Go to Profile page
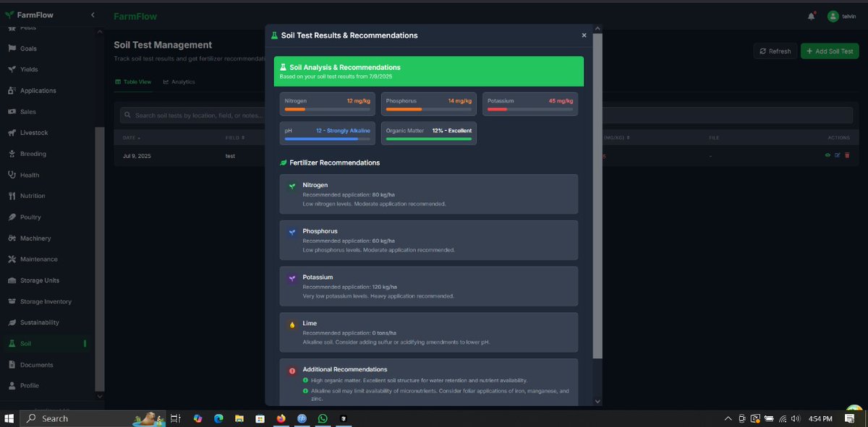Screen dimensions: 868x427 click(29, 386)
